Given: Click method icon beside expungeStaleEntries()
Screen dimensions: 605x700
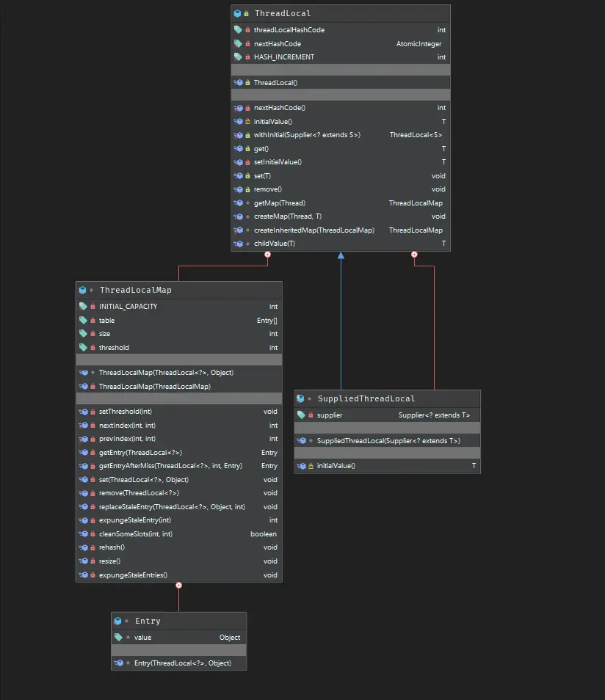Looking at the screenshot, I should 84,575.
